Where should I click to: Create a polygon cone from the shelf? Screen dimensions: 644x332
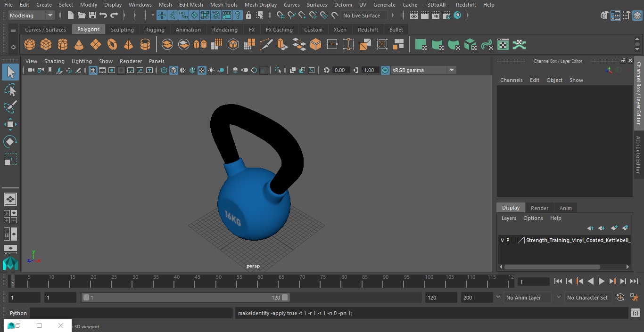pyautogui.click(x=79, y=45)
